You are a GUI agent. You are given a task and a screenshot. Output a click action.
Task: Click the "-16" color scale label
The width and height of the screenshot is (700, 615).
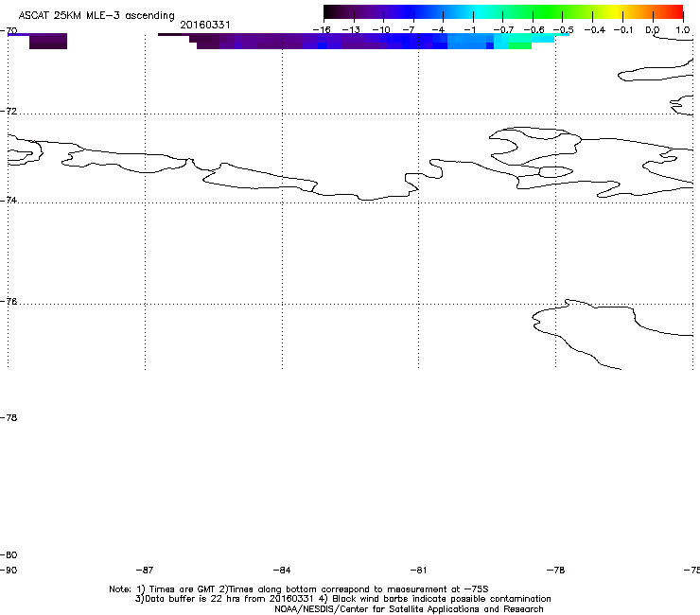coord(322,30)
